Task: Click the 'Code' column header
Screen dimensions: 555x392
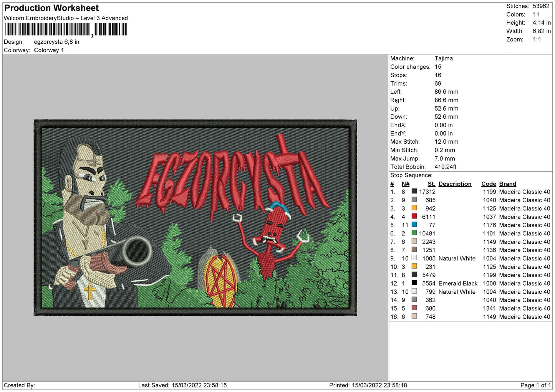Action: tap(489, 184)
